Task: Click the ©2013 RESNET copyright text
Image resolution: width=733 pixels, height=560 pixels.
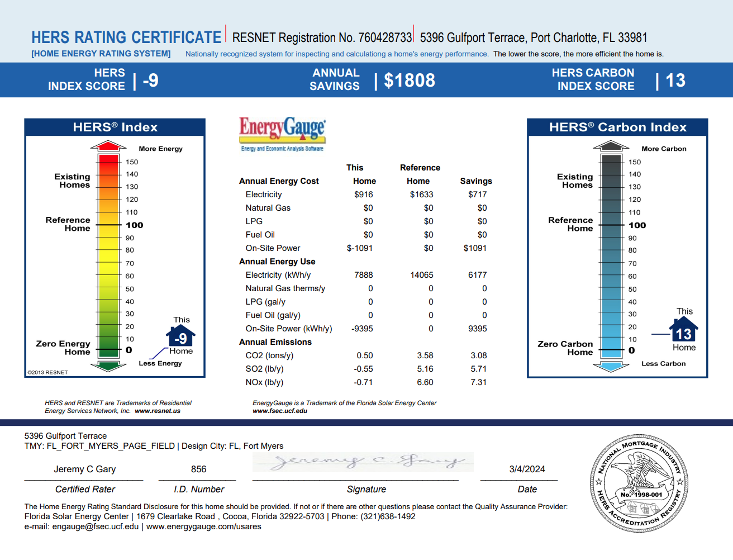Action: [47, 372]
